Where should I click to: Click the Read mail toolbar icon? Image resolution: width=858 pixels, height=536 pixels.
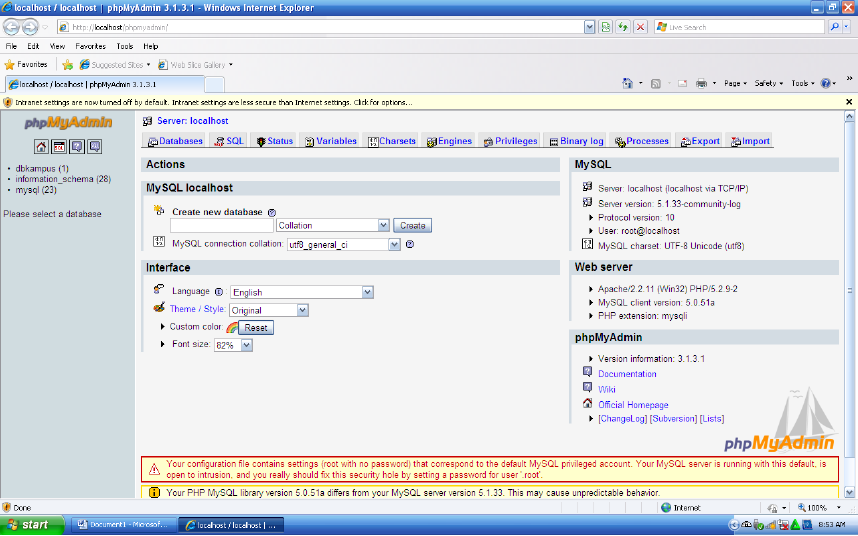click(682, 83)
